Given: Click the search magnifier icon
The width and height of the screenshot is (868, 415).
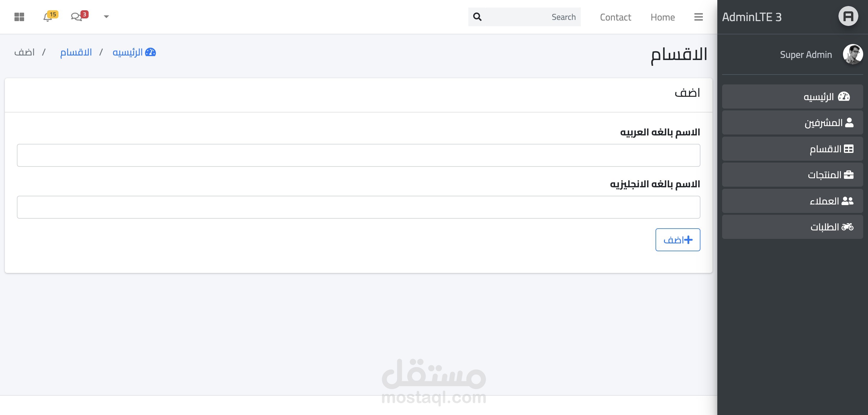Looking at the screenshot, I should (x=477, y=17).
